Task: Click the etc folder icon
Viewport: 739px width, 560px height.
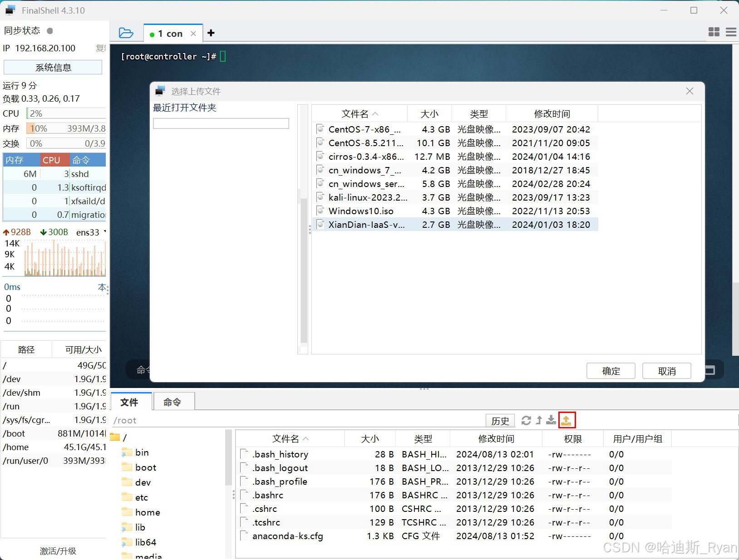Action: (127, 497)
